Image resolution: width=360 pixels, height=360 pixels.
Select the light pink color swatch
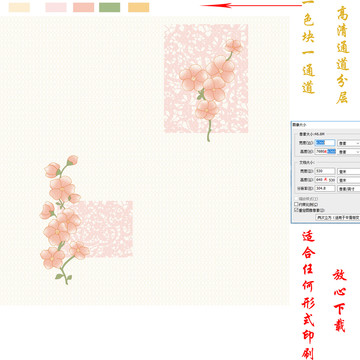tap(56, 7)
